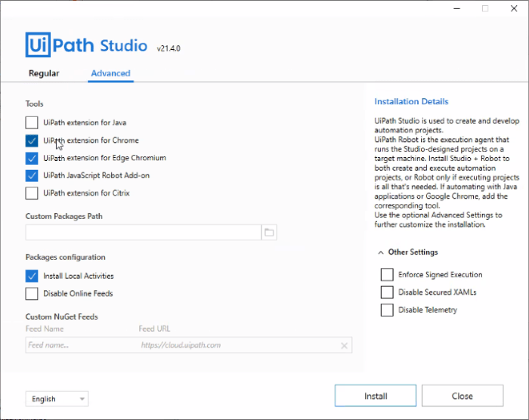529x420 pixels.
Task: Click the Feed name input field
Action: click(81, 345)
